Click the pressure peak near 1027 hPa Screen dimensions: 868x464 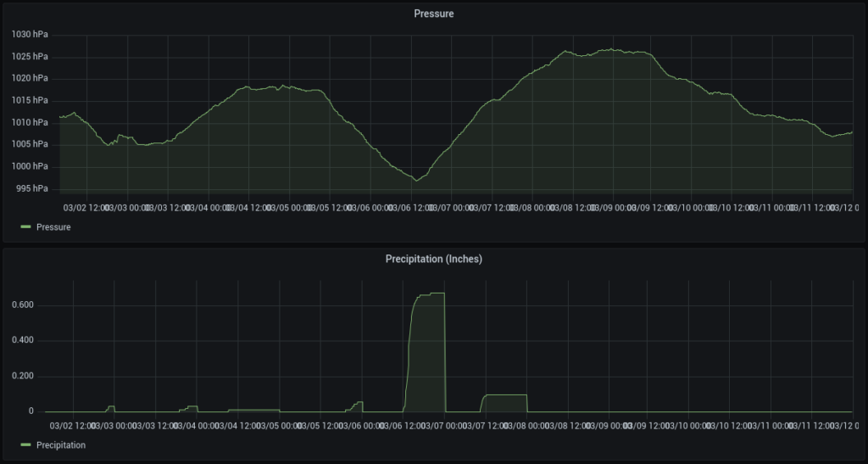[x=609, y=49]
